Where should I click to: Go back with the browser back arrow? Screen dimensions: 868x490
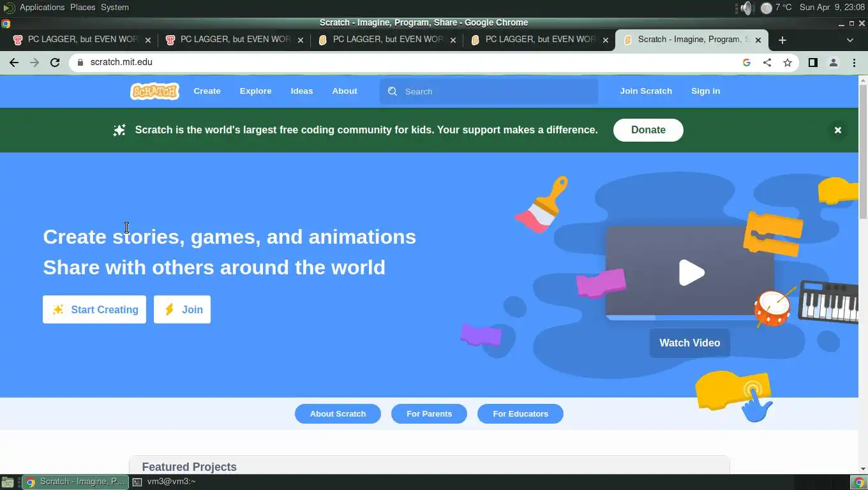pyautogui.click(x=14, y=63)
